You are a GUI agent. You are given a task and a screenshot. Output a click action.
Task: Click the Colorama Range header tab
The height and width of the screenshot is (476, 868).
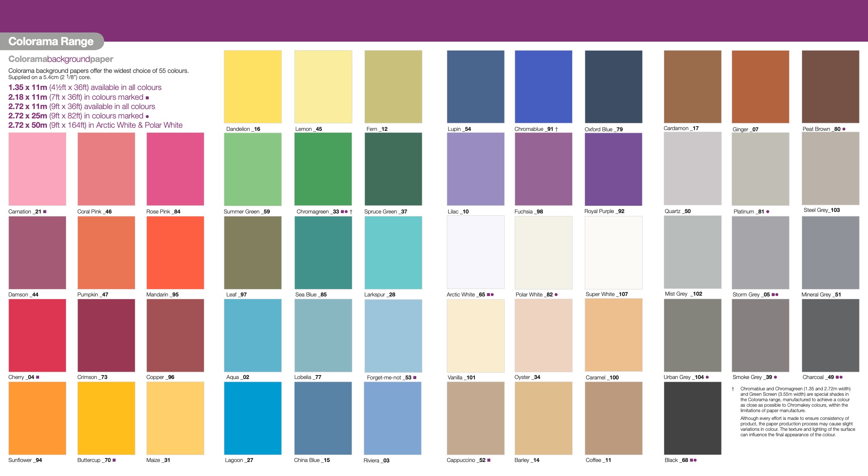coord(51,41)
